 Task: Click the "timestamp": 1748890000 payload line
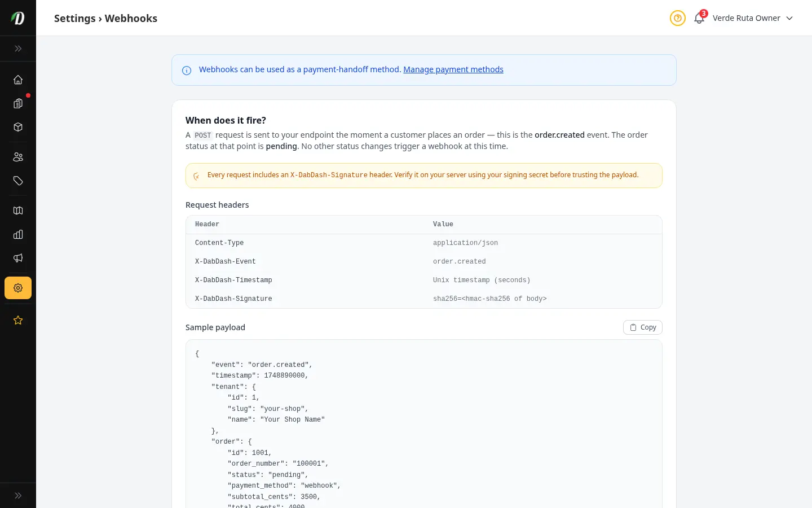click(x=260, y=375)
